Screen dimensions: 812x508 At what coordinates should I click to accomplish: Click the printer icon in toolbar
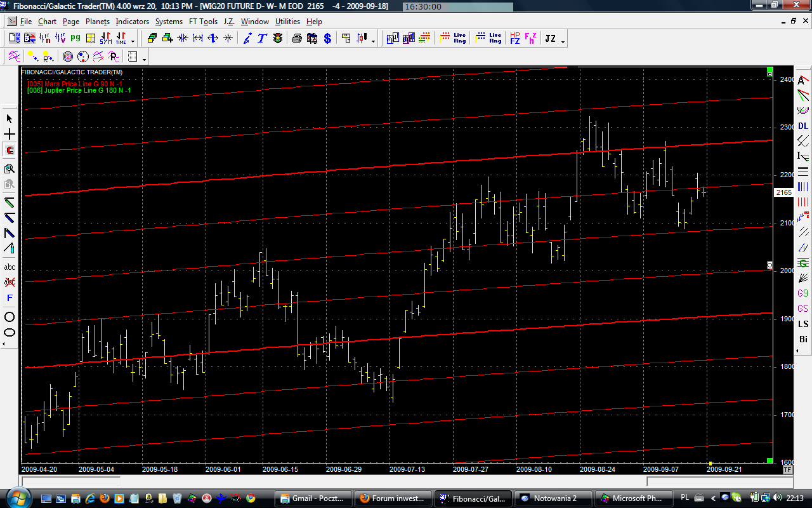(296, 38)
